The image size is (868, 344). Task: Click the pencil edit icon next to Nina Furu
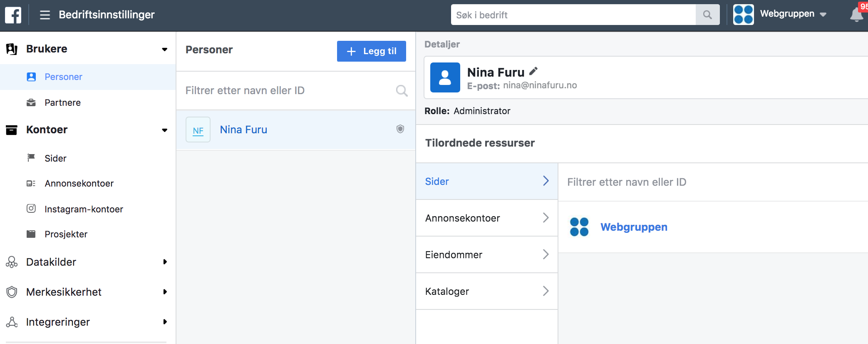tap(533, 71)
